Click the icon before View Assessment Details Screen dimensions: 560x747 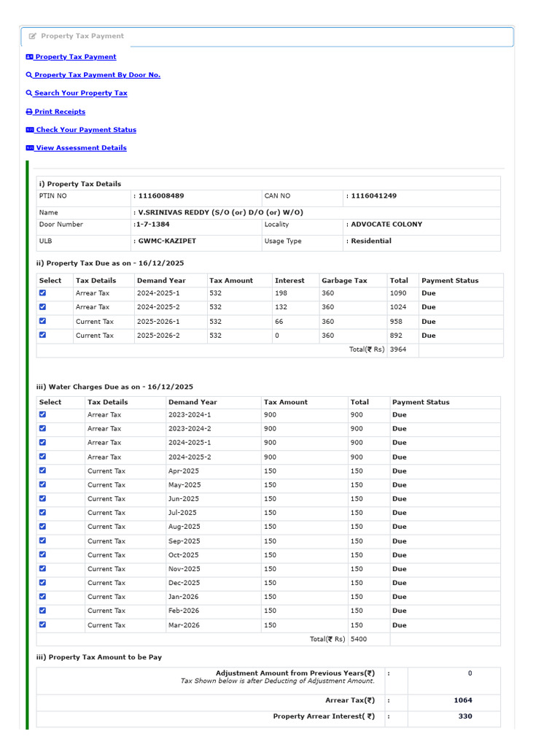pos(30,147)
